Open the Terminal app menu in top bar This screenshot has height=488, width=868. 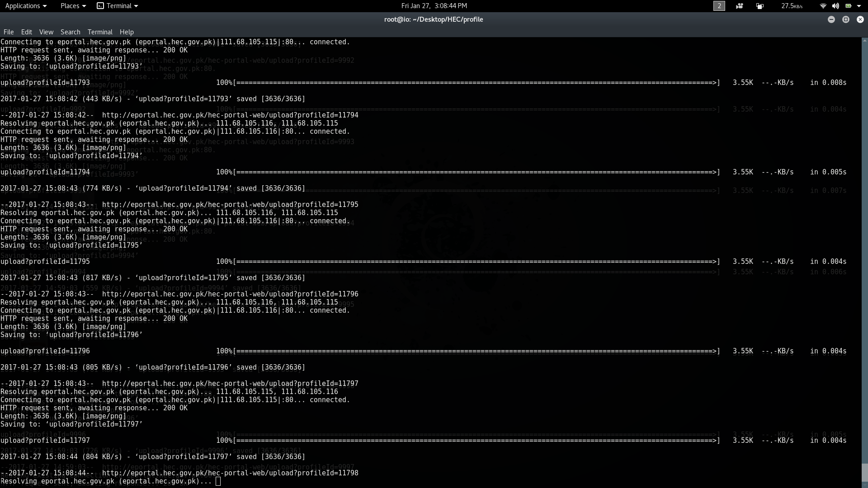[x=118, y=6]
